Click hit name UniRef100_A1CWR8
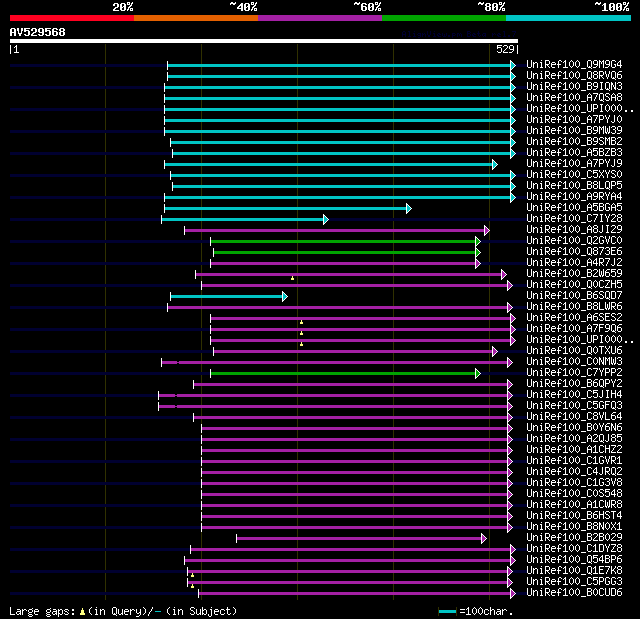This screenshot has width=640, height=619. tap(574, 505)
